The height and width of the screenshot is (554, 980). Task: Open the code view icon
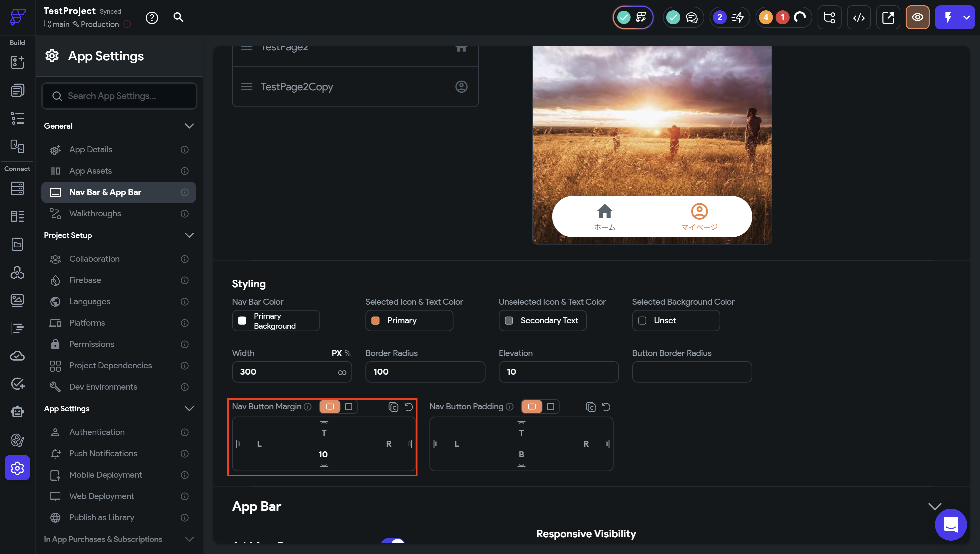pos(859,18)
